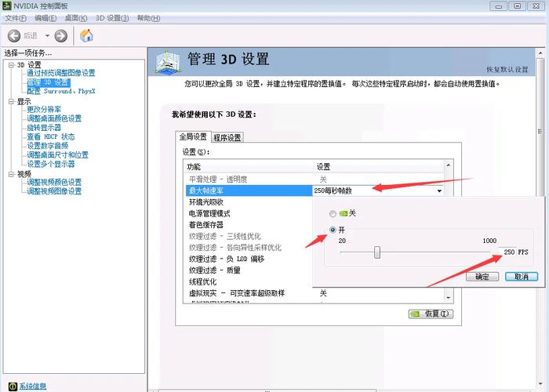Click the Forward navigation arrow icon
549x392 pixels.
point(61,36)
